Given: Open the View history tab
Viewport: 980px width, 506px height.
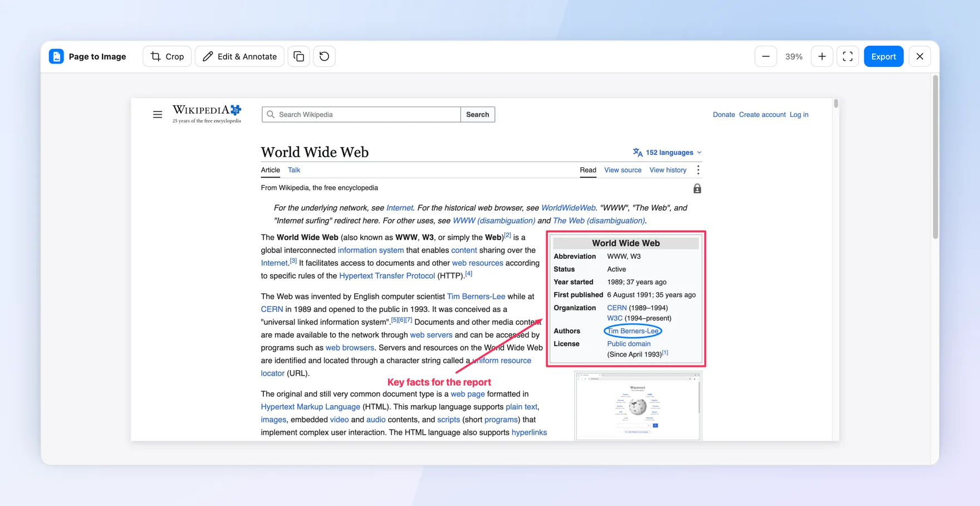Looking at the screenshot, I should click(668, 170).
